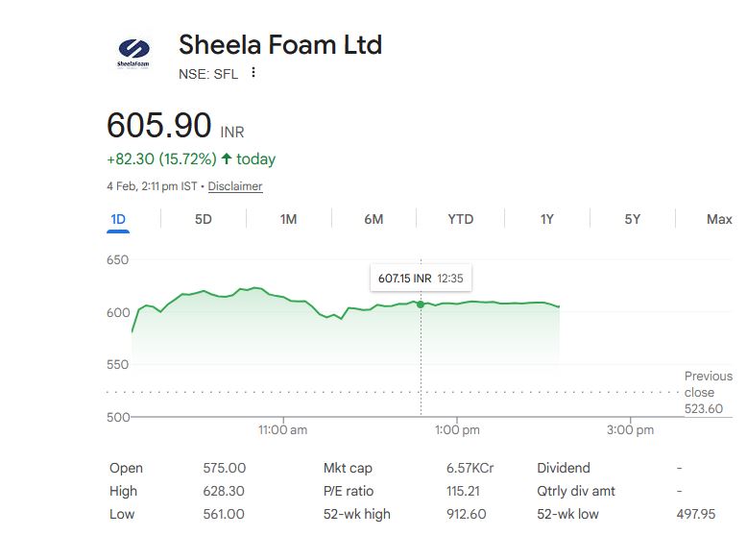
Task: Open the 1Y price history tab
Action: click(546, 219)
